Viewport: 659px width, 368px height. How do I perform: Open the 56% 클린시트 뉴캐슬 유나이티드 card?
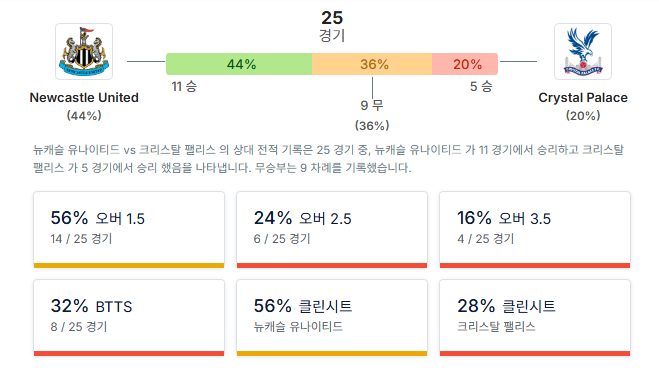tap(332, 318)
